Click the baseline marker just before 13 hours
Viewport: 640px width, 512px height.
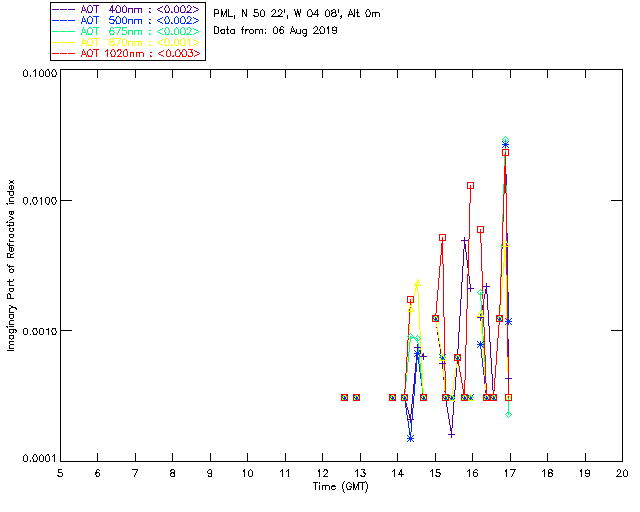pos(356,397)
